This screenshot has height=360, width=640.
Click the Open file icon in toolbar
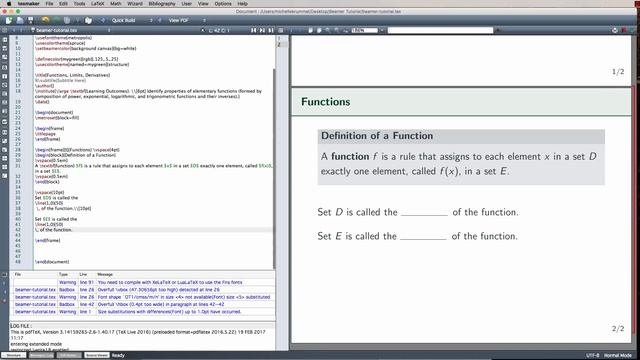(x=20, y=20)
